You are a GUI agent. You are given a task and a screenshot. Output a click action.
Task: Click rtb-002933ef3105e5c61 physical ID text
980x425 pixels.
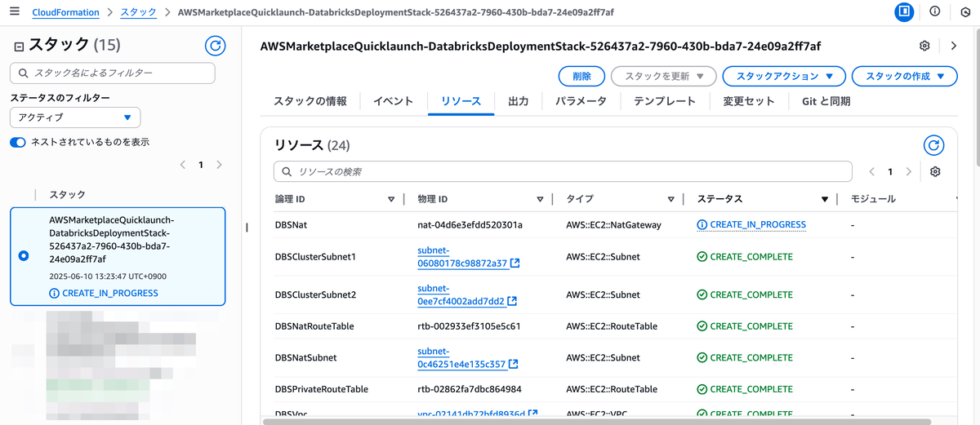coord(469,326)
